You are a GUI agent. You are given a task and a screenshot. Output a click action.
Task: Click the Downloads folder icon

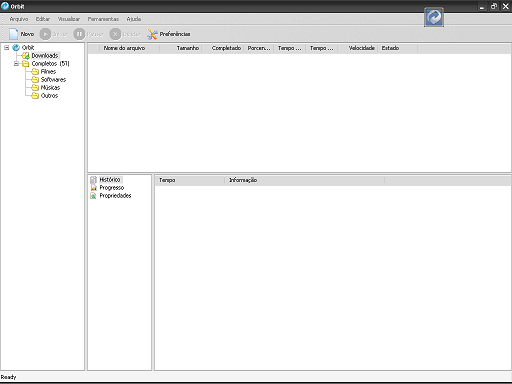click(x=26, y=56)
